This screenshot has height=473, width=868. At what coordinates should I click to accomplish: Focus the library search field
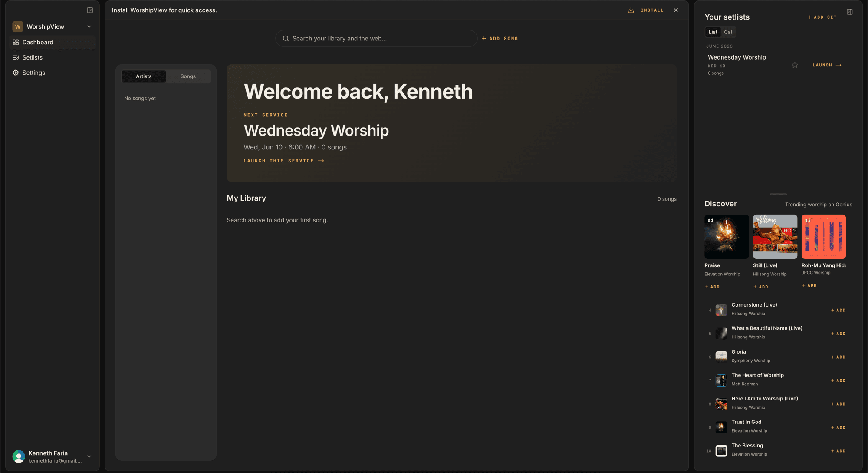[x=376, y=38]
